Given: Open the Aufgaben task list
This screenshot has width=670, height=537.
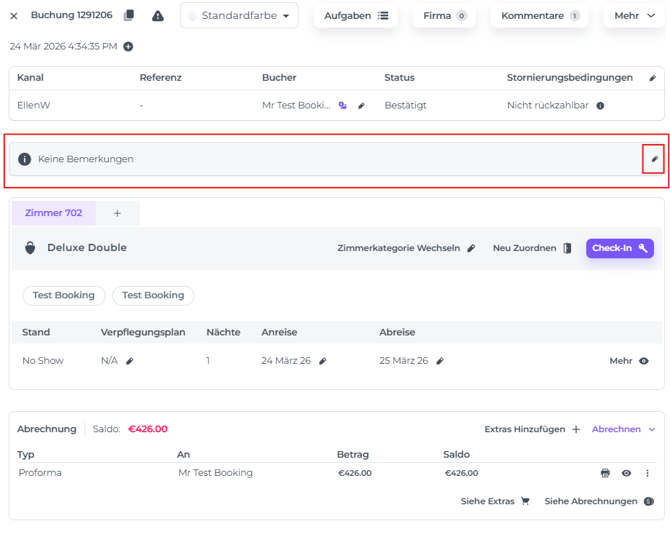Looking at the screenshot, I should click(356, 16).
